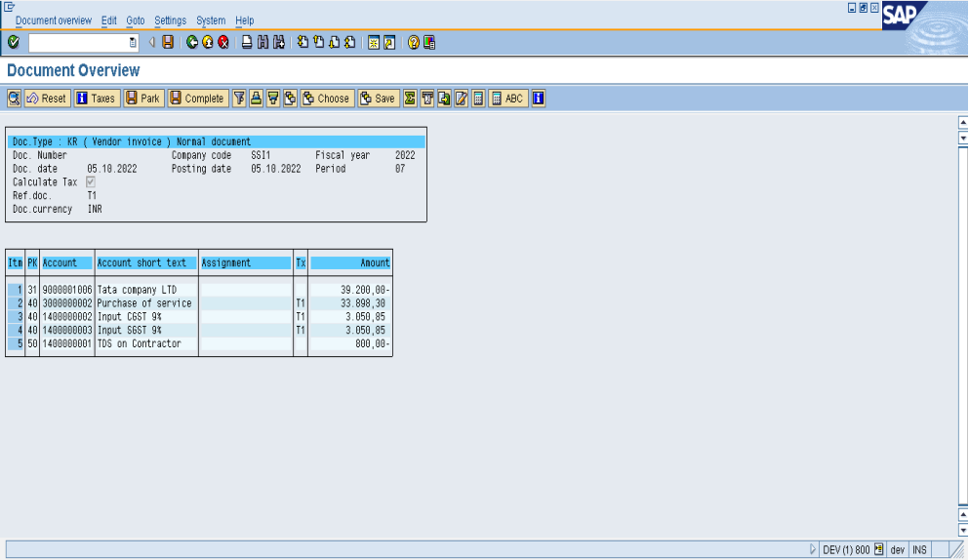This screenshot has width=969, height=560.
Task: Open the Settings menu
Action: pyautogui.click(x=170, y=20)
